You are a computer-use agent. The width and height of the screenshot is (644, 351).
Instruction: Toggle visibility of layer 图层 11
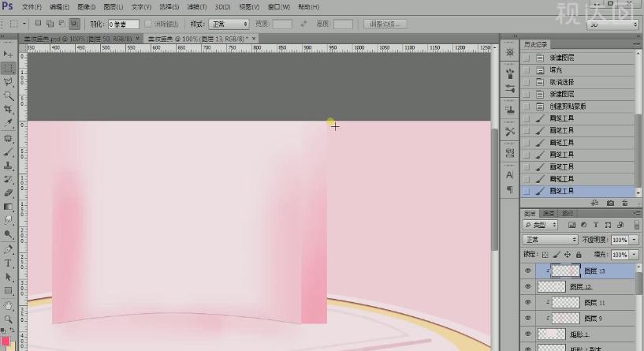(528, 302)
